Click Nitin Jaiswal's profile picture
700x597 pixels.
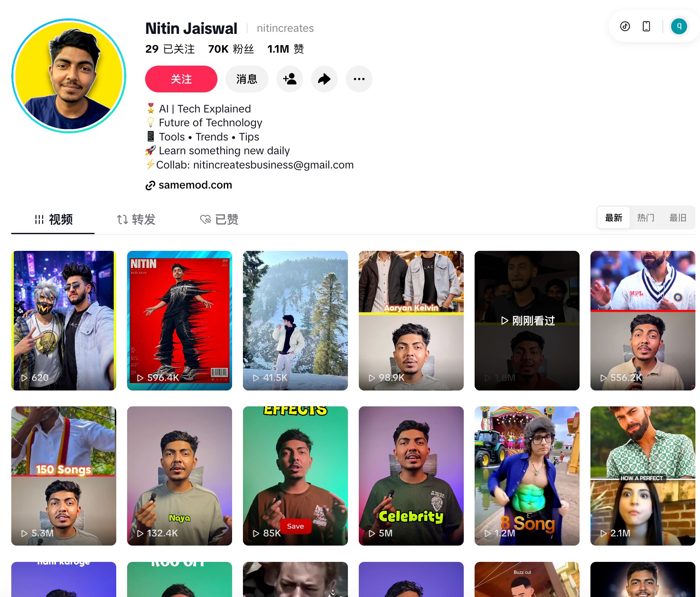click(x=69, y=76)
